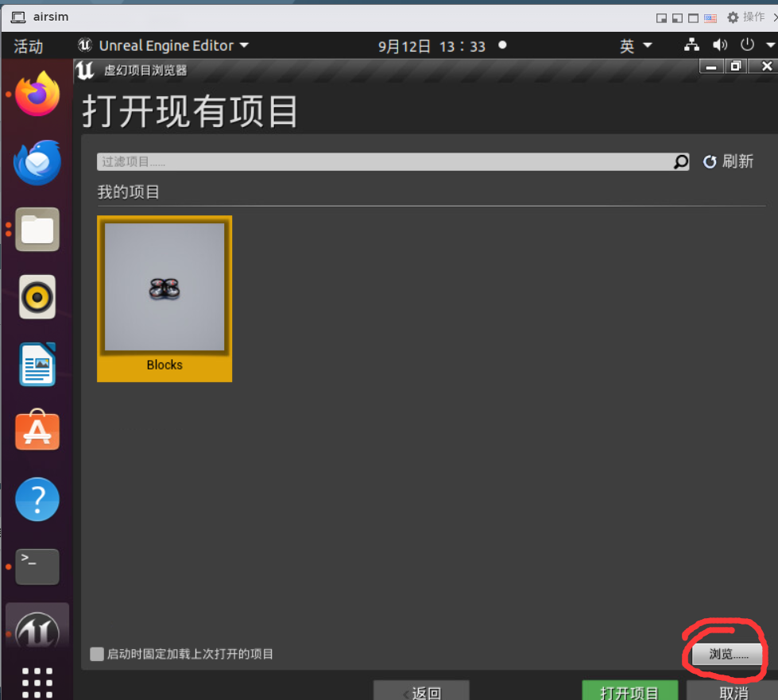Click the green 打开项目 button

(x=629, y=690)
